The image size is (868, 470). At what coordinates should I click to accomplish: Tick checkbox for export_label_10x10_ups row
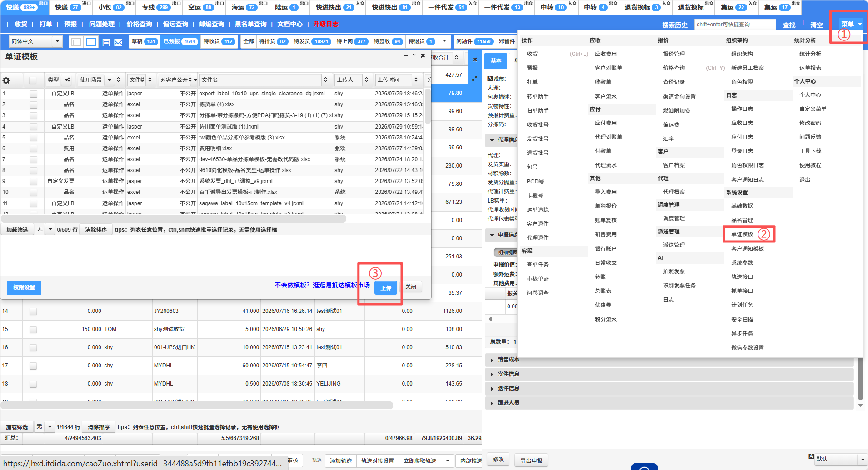(33, 94)
